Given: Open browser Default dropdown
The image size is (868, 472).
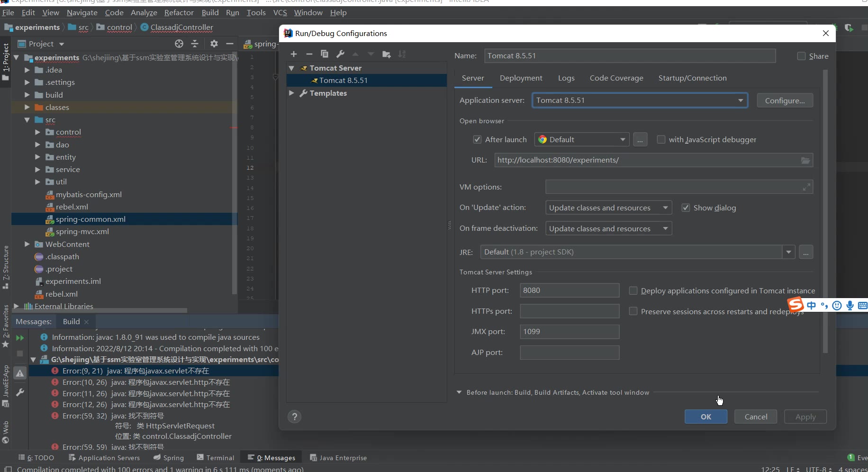Looking at the screenshot, I should point(582,139).
